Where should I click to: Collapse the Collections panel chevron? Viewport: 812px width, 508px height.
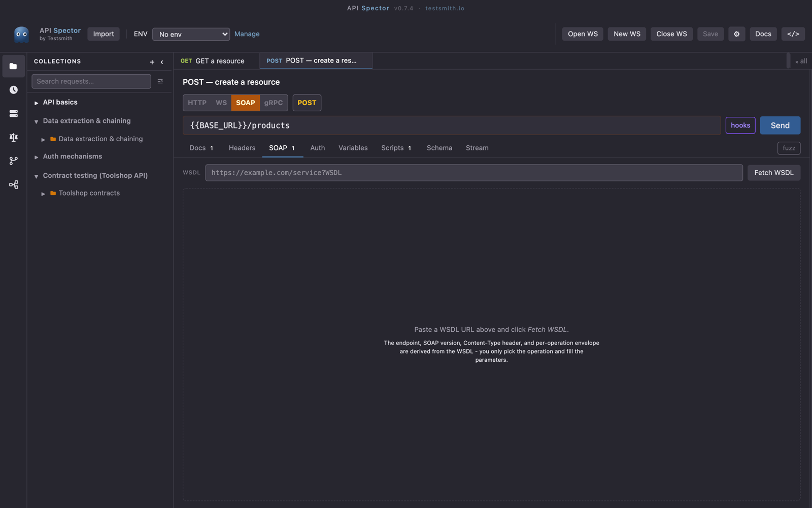tap(162, 62)
